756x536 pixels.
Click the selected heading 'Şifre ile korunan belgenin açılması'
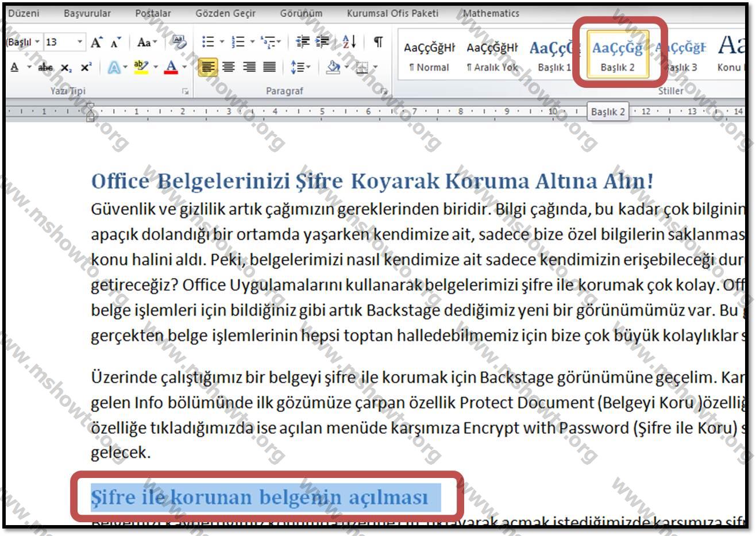coord(260,497)
